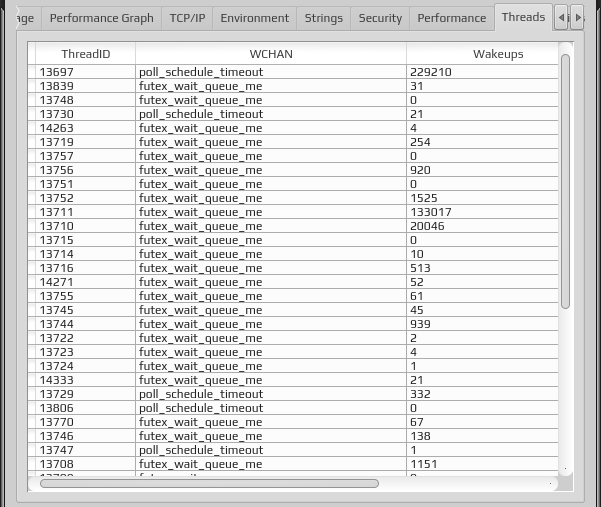Screen dimensions: 601x507
Task: Click wakeups value 138
Action: point(420,435)
